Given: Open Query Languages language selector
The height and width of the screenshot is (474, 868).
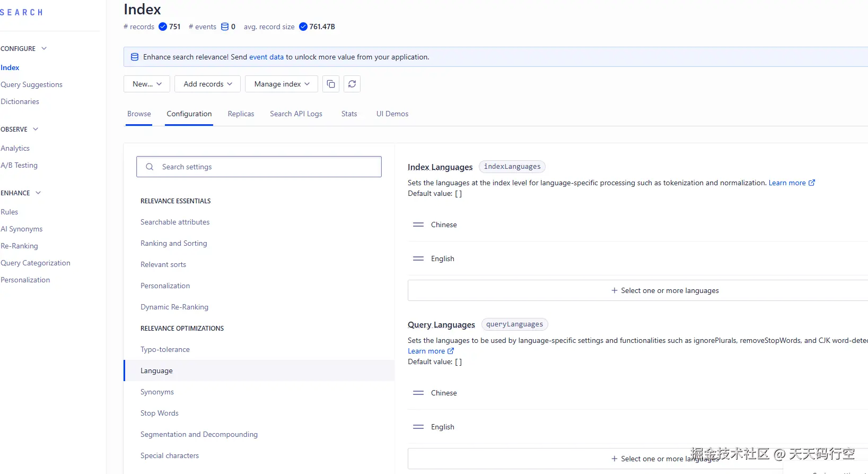Looking at the screenshot, I should pos(638,459).
